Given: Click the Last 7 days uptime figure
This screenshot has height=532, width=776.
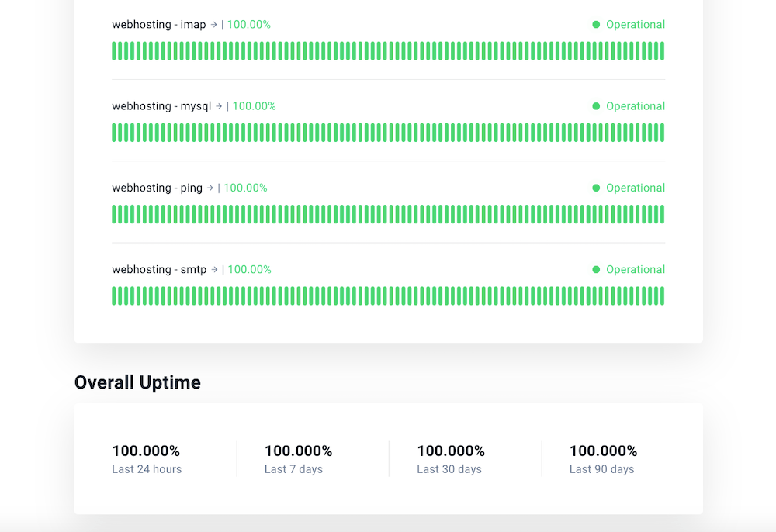Looking at the screenshot, I should (x=299, y=451).
